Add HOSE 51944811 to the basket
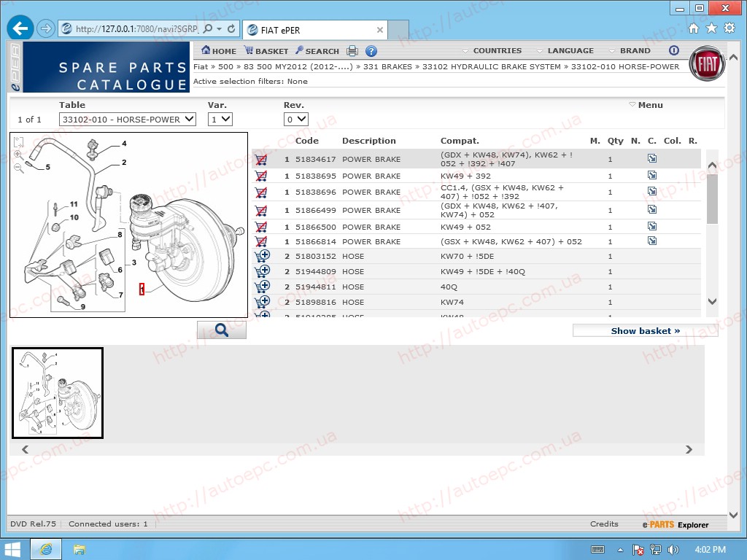 pyautogui.click(x=262, y=287)
